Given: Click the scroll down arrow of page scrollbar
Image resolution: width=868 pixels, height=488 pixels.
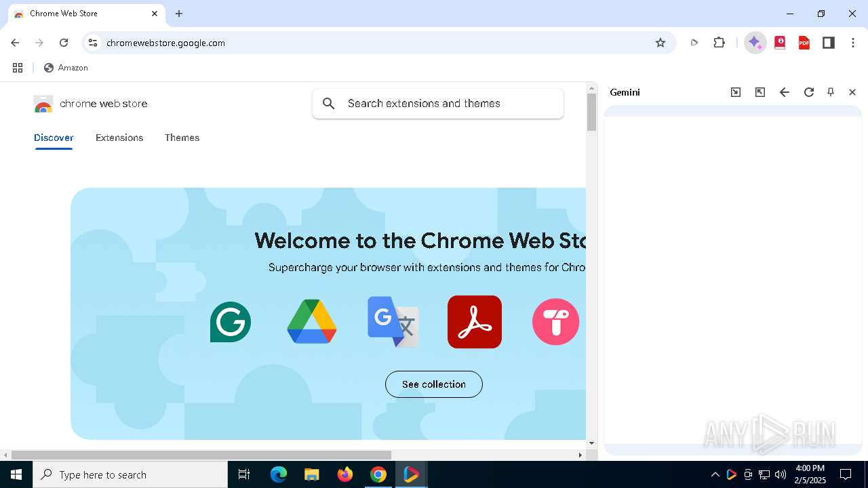Looking at the screenshot, I should [x=591, y=443].
